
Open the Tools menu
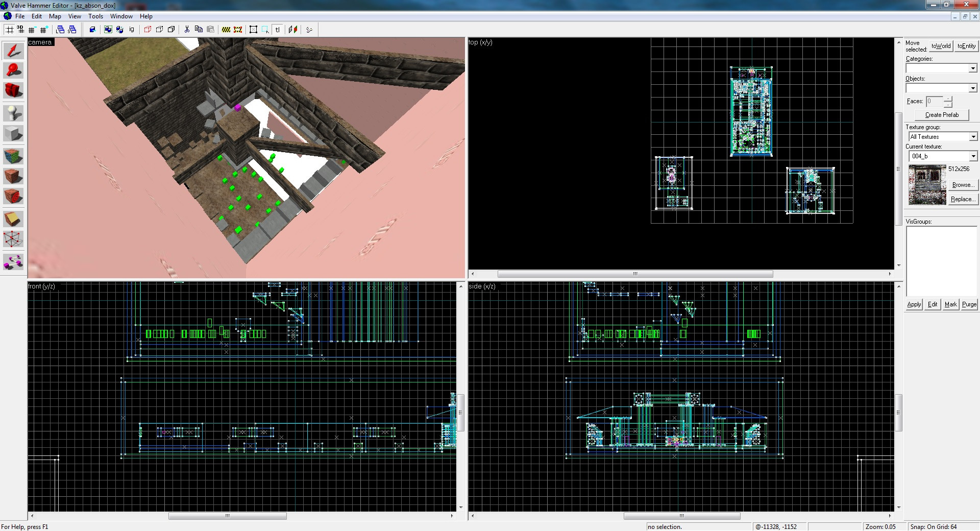coord(95,16)
